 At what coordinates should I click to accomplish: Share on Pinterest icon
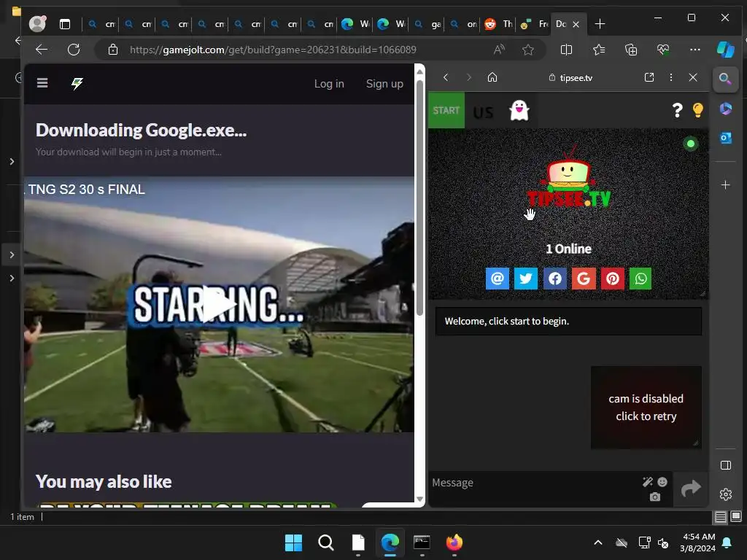(x=613, y=278)
